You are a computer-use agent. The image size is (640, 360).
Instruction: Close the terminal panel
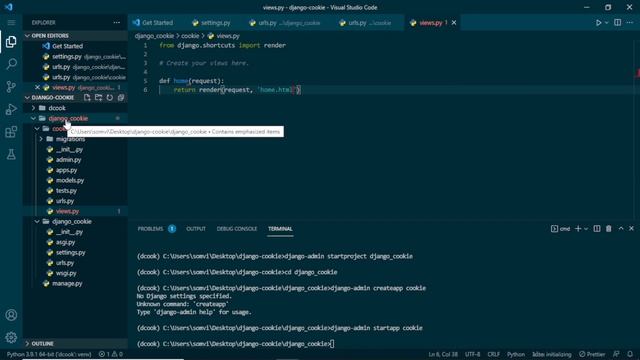[631, 229]
